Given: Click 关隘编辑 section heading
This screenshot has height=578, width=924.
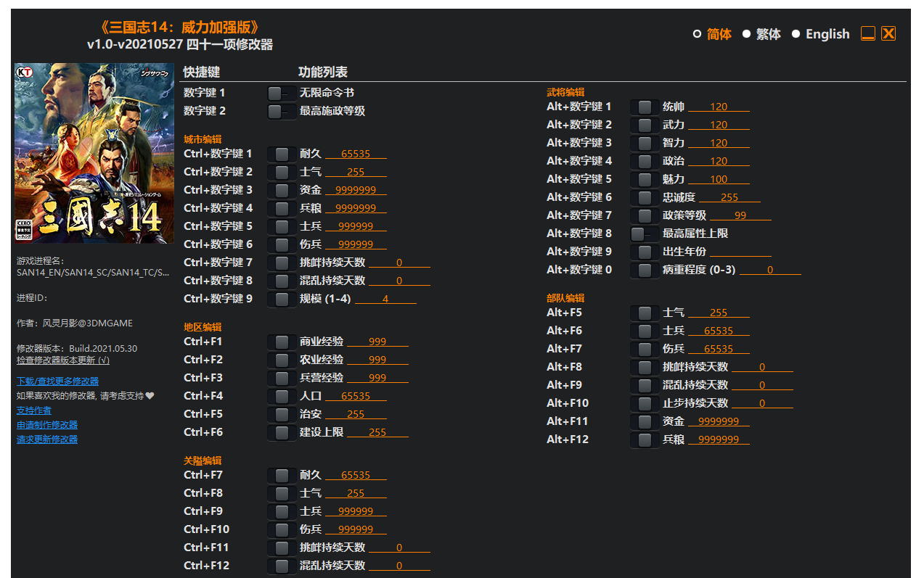Looking at the screenshot, I should pos(203,461).
